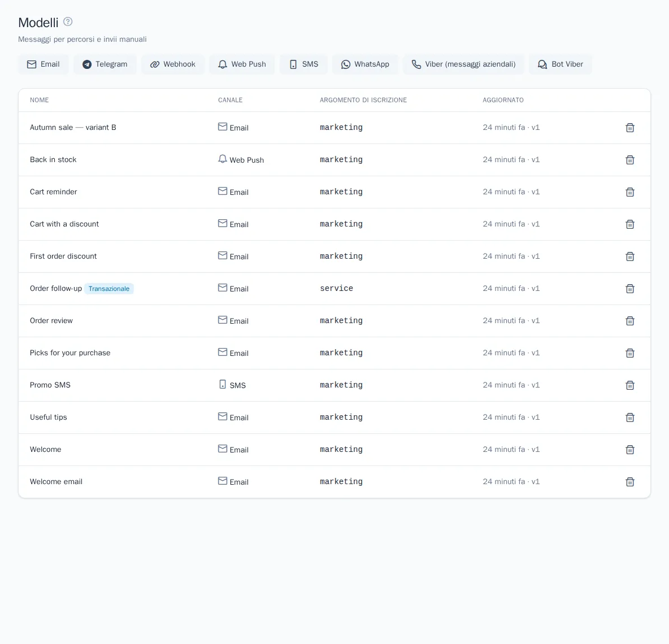The image size is (669, 644).
Task: Remove the Picks for your purchase template
Action: click(630, 353)
